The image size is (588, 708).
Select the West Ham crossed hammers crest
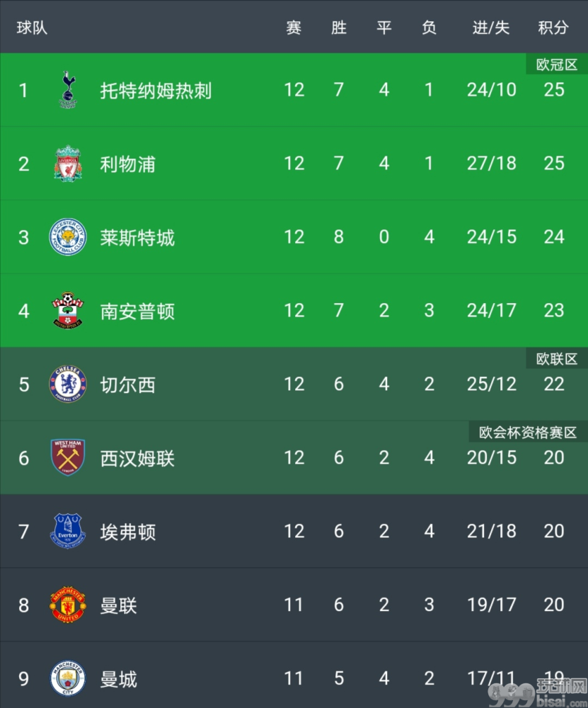(x=68, y=457)
